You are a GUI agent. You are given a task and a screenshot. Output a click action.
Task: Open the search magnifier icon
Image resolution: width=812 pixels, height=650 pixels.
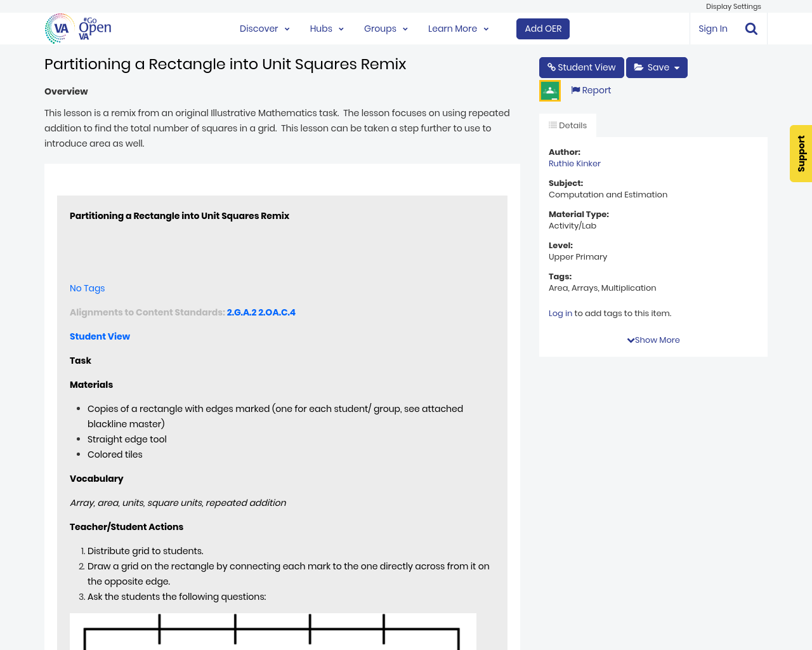point(751,29)
